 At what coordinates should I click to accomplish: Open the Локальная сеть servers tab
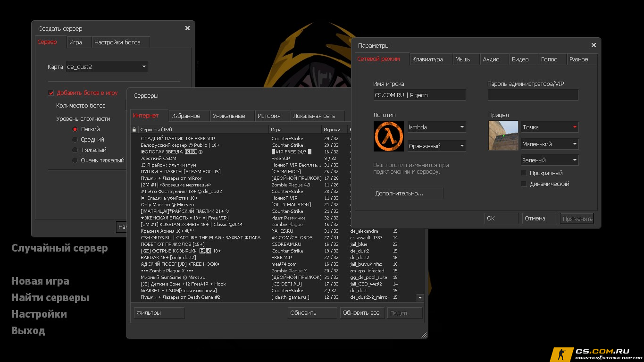point(318,116)
